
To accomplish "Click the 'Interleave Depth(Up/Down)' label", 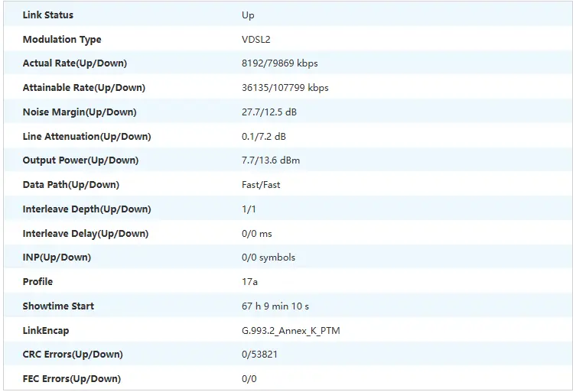I will pos(86,209).
